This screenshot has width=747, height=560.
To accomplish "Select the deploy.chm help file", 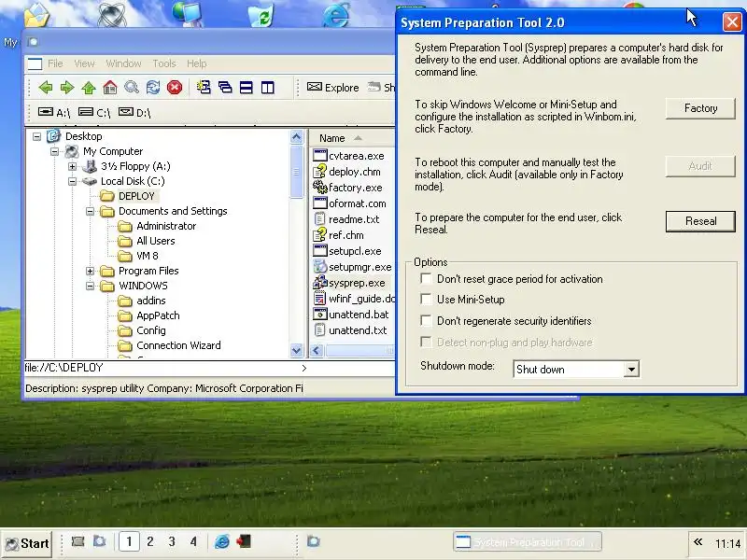I will point(347,172).
